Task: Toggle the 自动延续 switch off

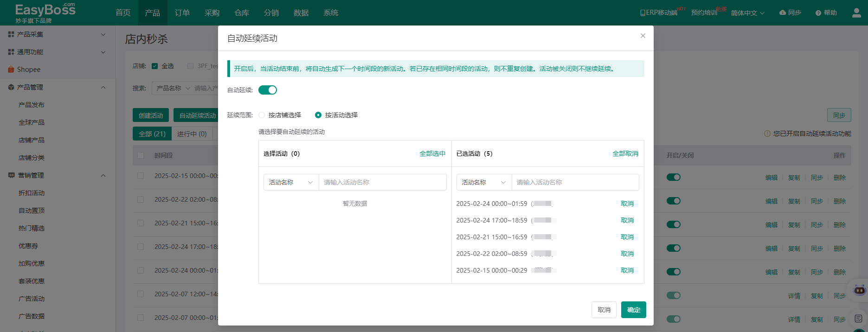Action: point(268,90)
